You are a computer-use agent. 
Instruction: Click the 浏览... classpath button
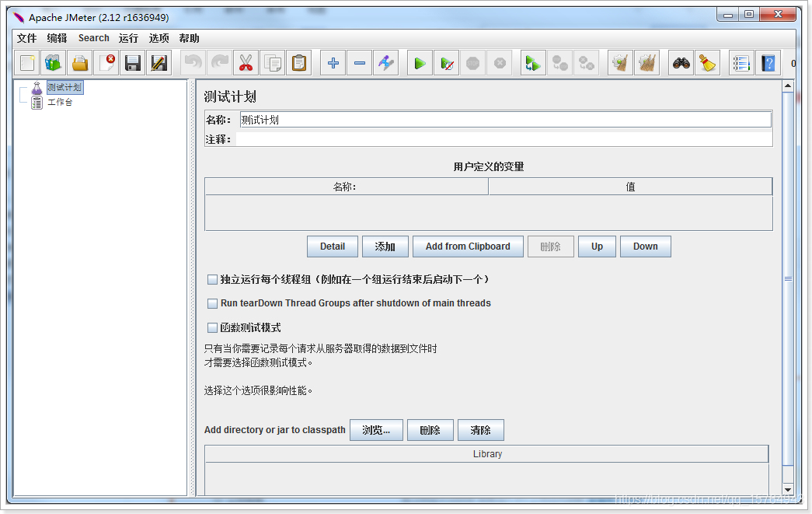[x=376, y=430]
